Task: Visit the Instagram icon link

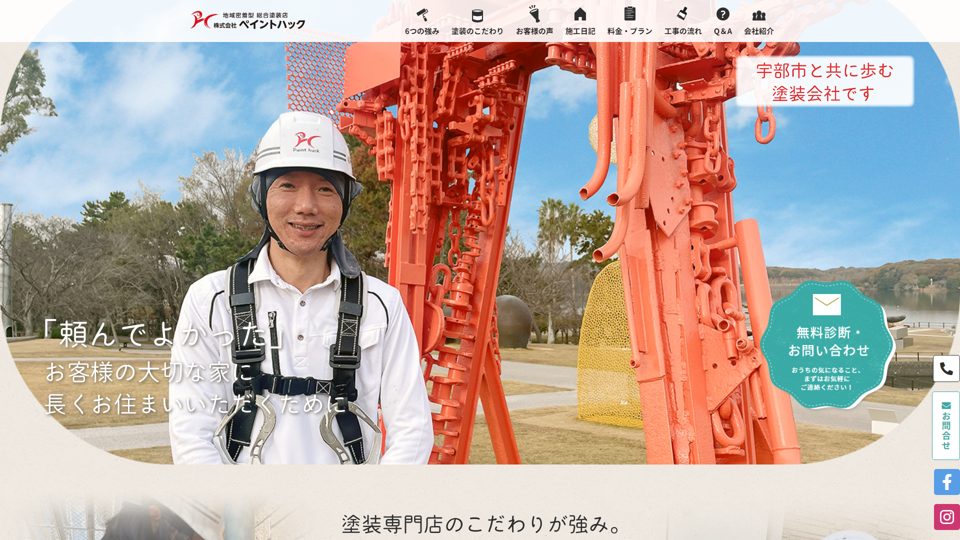Action: pos(946,517)
